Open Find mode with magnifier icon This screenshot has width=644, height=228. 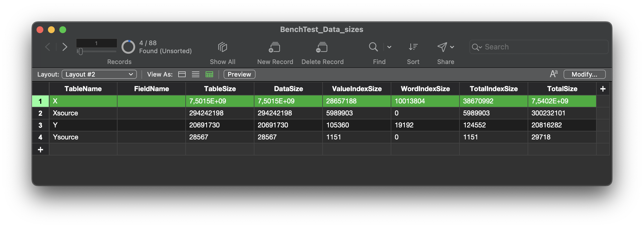[373, 47]
